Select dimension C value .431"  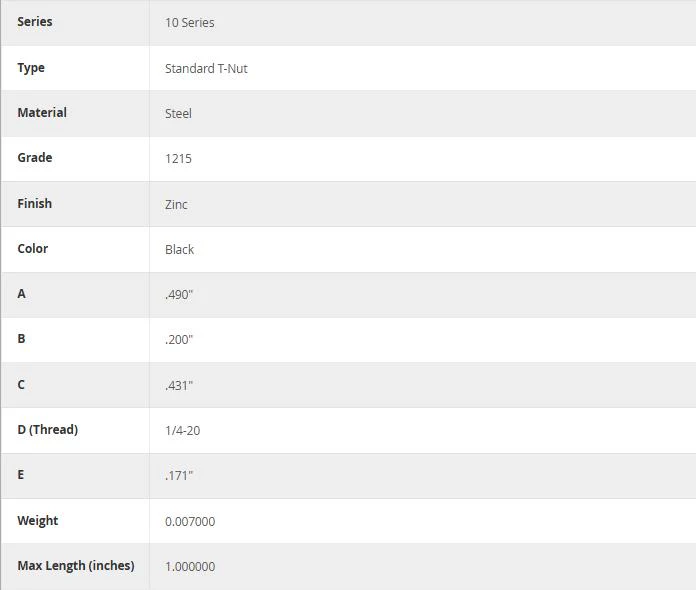tap(179, 385)
